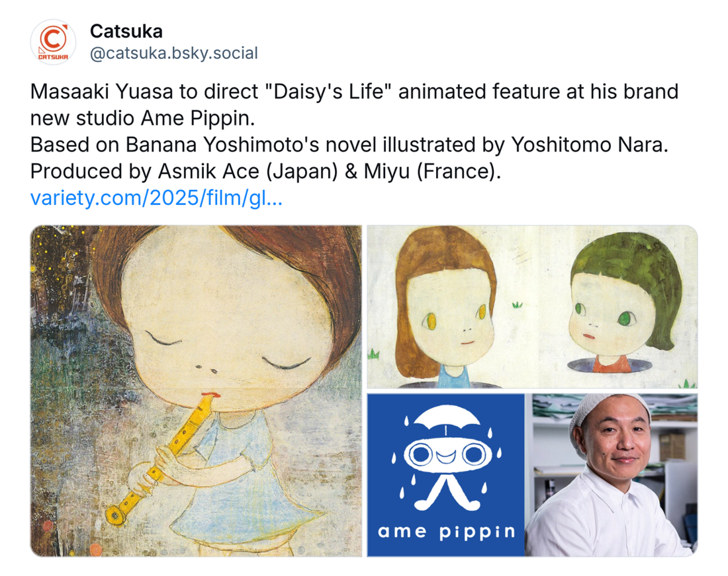This screenshot has width=728, height=576.
Task: Select the "ame pippin" wordmark text
Action: (x=446, y=532)
